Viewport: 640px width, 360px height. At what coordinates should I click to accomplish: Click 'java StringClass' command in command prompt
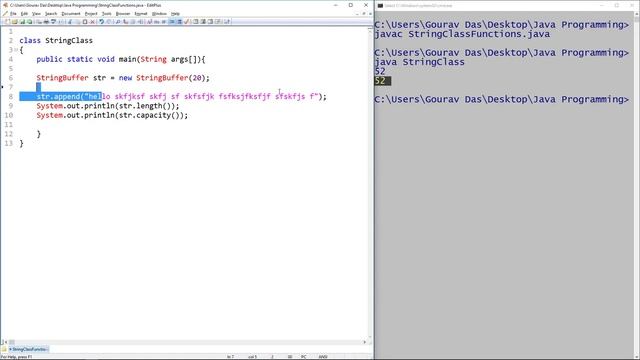pos(419,62)
